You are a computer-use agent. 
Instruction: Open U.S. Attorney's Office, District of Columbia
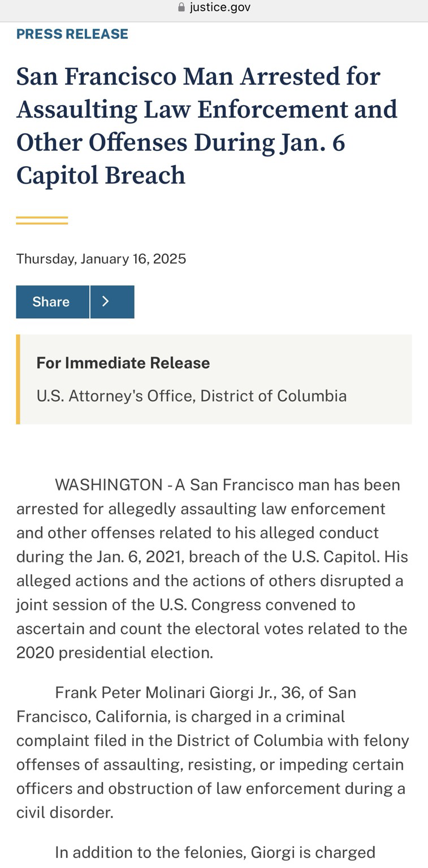tap(192, 396)
